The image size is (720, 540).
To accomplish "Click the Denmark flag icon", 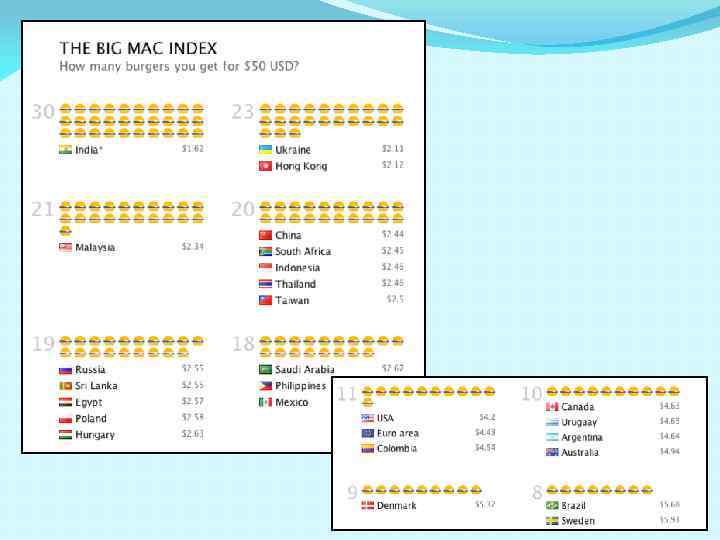I will click(x=367, y=506).
